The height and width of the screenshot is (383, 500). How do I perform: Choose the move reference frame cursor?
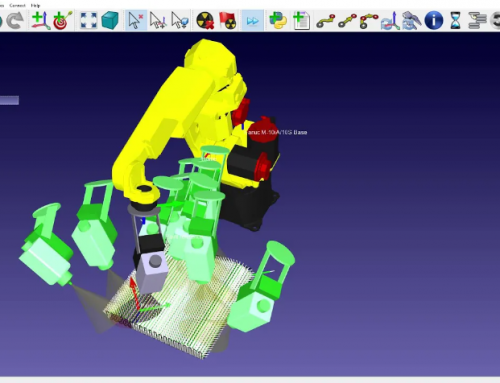pyautogui.click(x=158, y=21)
